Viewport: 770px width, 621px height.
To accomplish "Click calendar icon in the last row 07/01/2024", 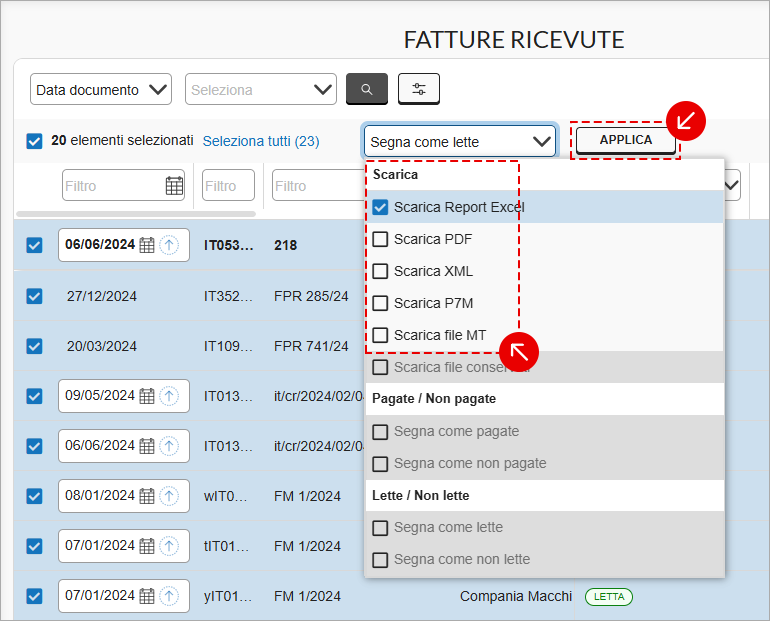I will pyautogui.click(x=147, y=596).
